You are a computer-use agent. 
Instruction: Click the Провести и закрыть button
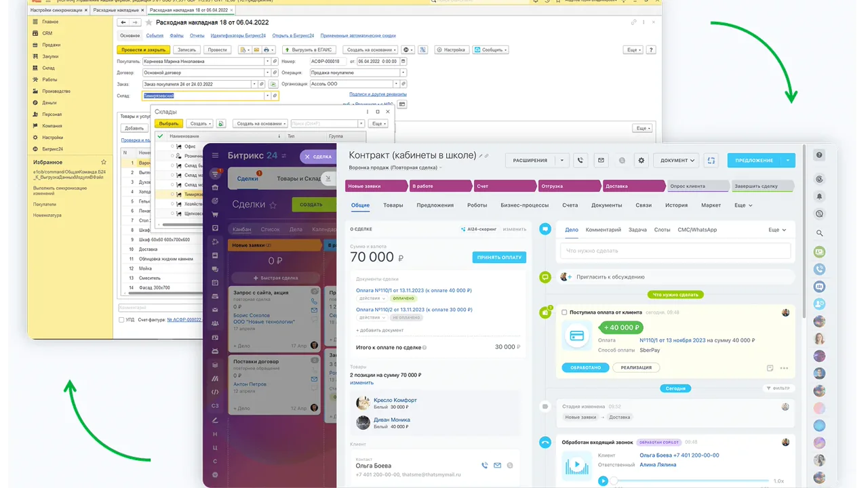point(143,49)
